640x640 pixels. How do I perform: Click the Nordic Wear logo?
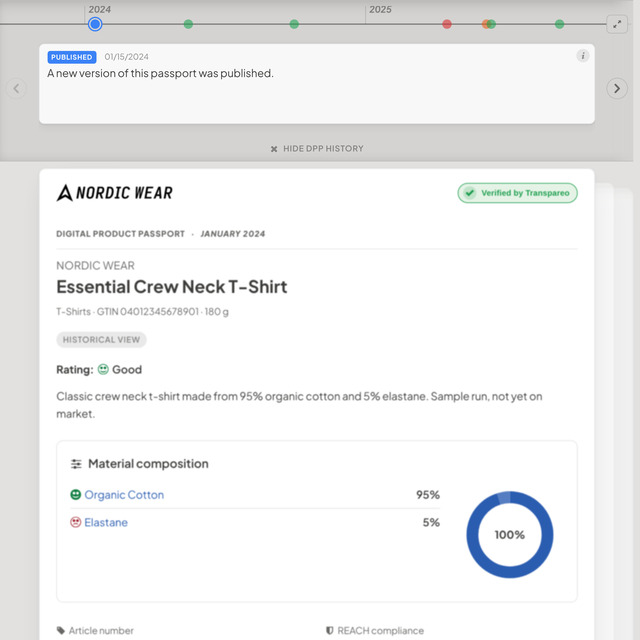click(x=115, y=193)
